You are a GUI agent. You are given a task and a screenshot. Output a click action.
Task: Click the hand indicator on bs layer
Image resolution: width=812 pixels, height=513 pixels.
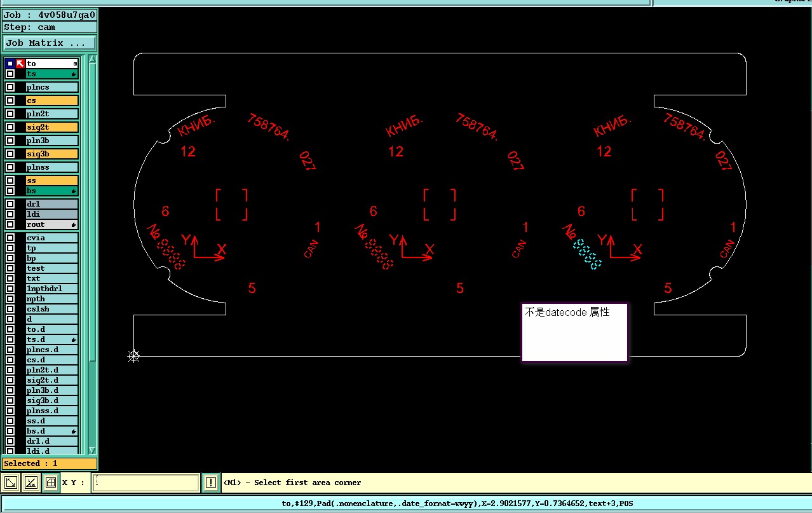point(74,191)
